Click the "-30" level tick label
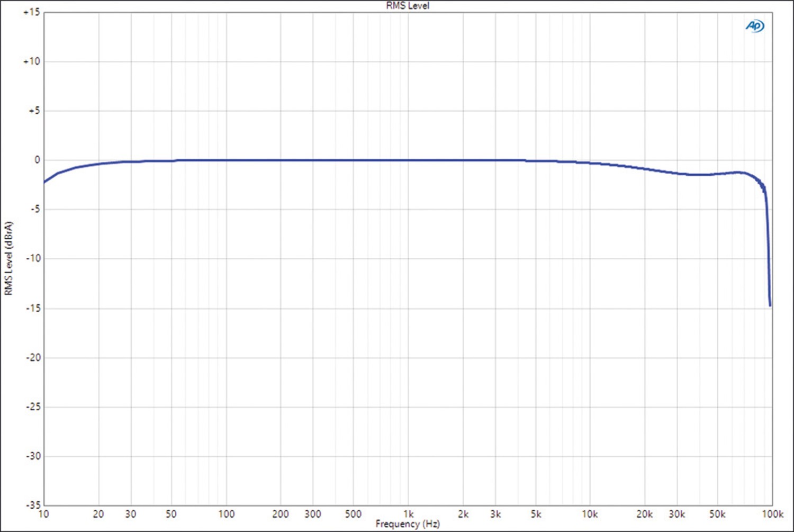Image resolution: width=794 pixels, height=532 pixels. click(x=32, y=456)
